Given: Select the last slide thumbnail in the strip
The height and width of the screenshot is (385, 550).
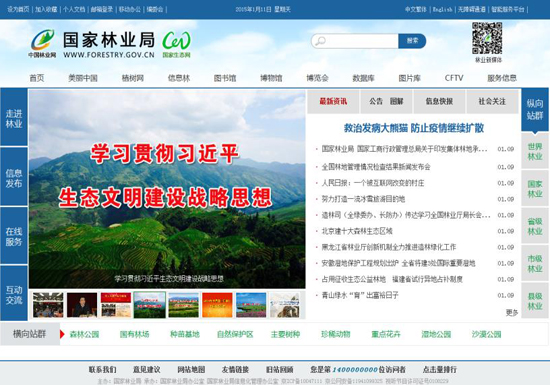Looking at the screenshot, I should click(285, 305).
